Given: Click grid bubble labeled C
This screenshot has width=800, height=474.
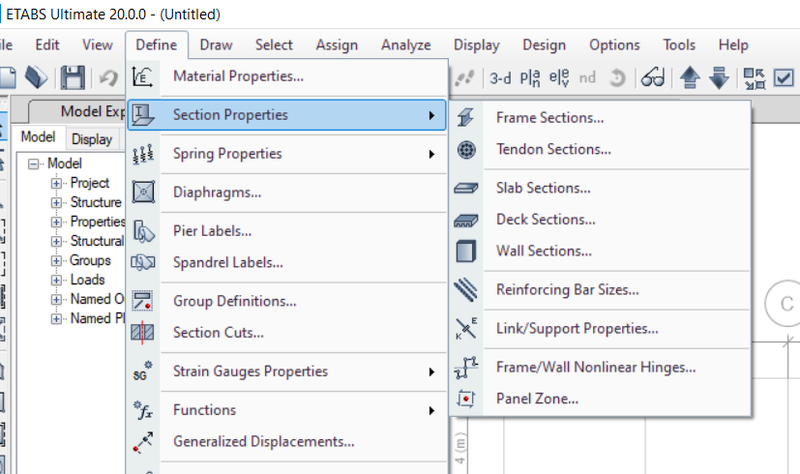Looking at the screenshot, I should click(x=785, y=304).
